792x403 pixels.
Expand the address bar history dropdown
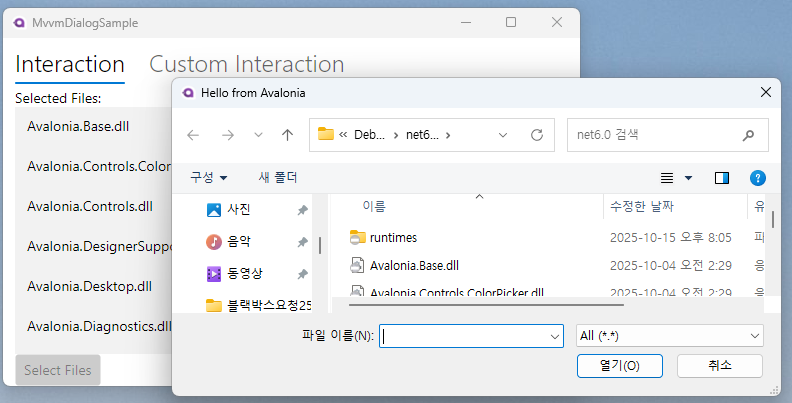click(x=503, y=135)
